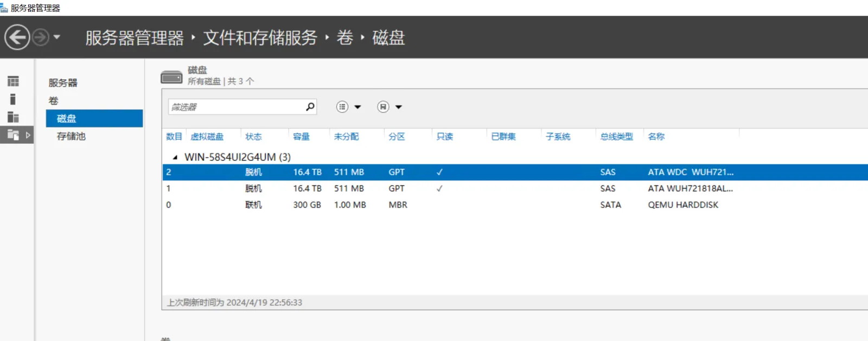The width and height of the screenshot is (868, 341).
Task: Open the Dashboard icon in left sidebar
Action: [x=13, y=81]
